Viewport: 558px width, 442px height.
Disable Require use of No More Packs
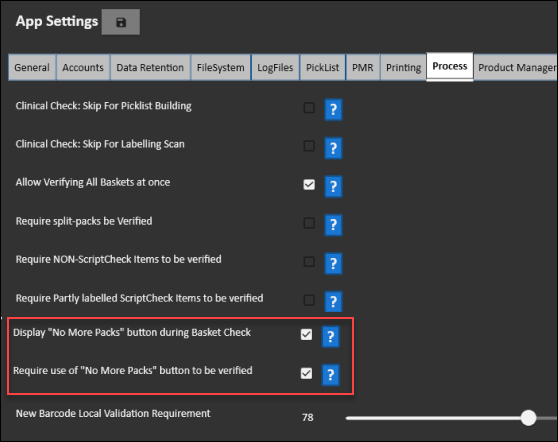pos(306,373)
